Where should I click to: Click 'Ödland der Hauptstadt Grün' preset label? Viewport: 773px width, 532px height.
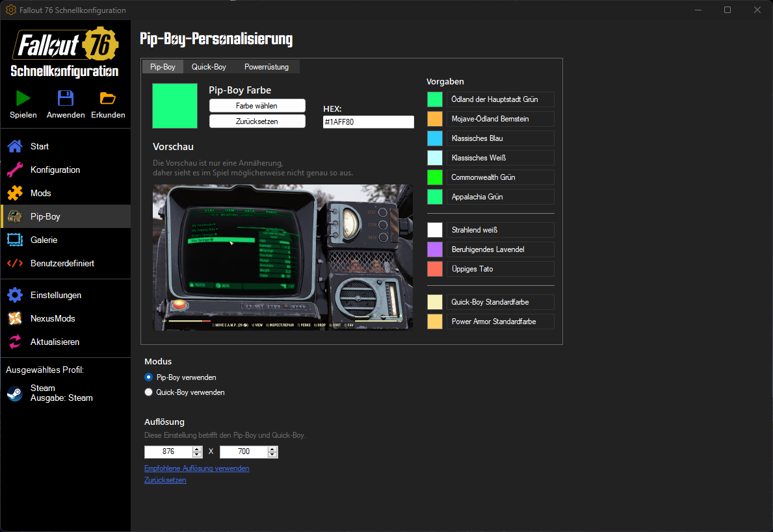coord(501,99)
